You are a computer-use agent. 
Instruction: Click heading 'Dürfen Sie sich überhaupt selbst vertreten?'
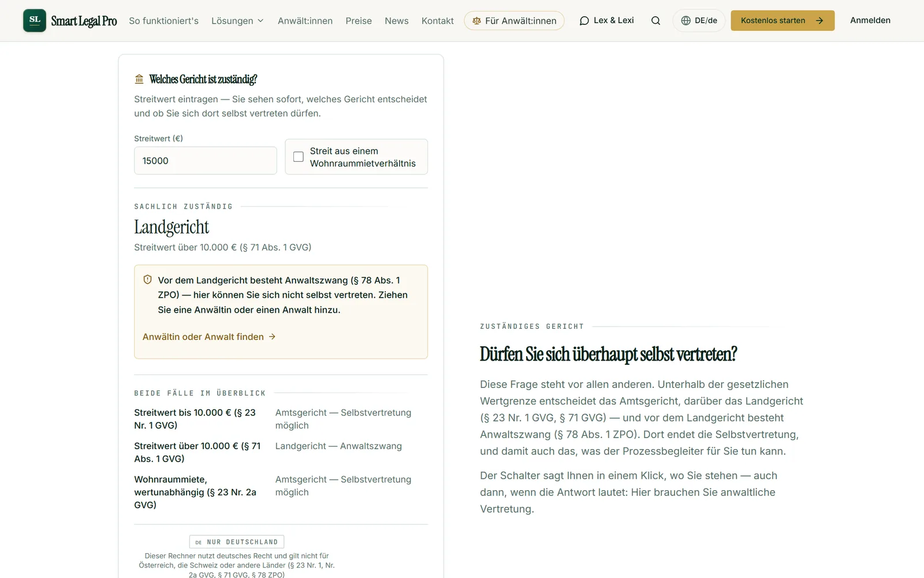[608, 354]
